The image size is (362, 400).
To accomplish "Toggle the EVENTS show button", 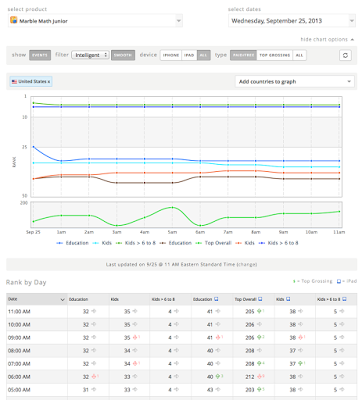I will (40, 55).
